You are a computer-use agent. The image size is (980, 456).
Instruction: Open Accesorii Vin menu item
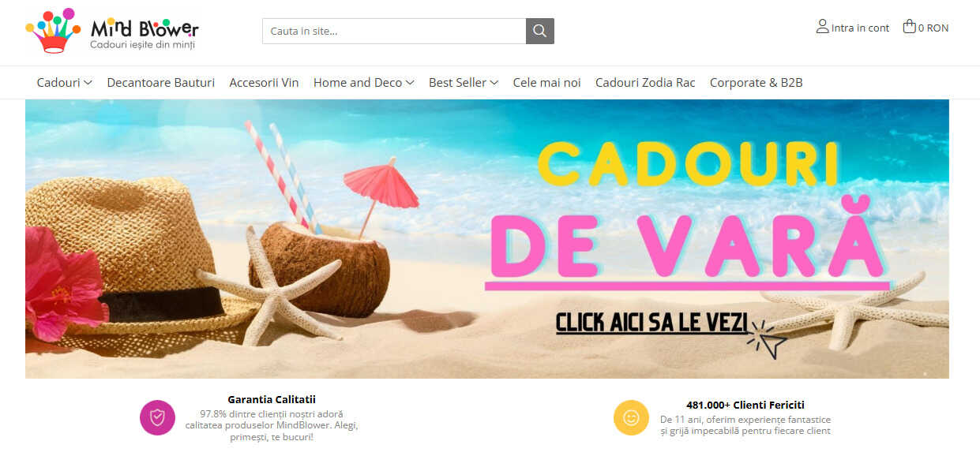click(264, 83)
